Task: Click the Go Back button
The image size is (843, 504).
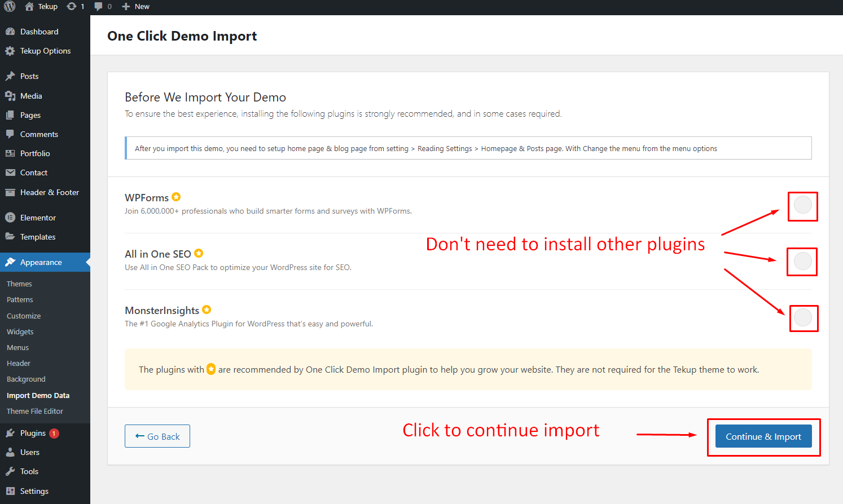Action: tap(157, 436)
